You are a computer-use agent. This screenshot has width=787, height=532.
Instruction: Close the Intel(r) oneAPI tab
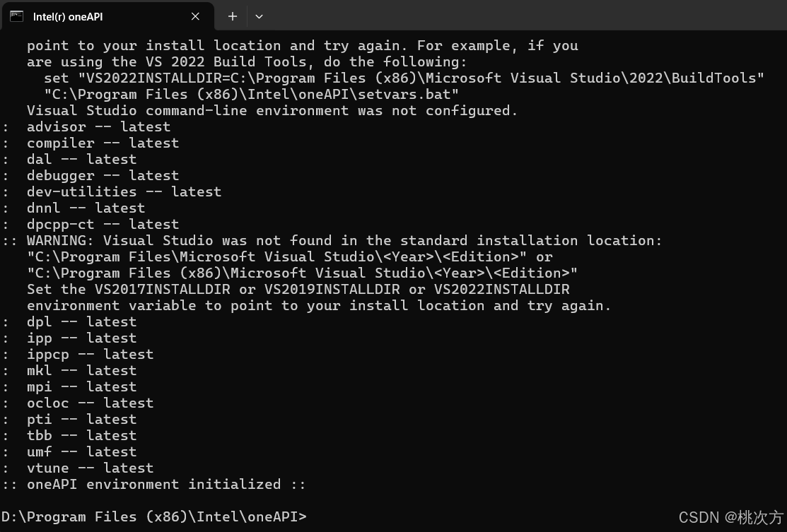click(x=195, y=16)
